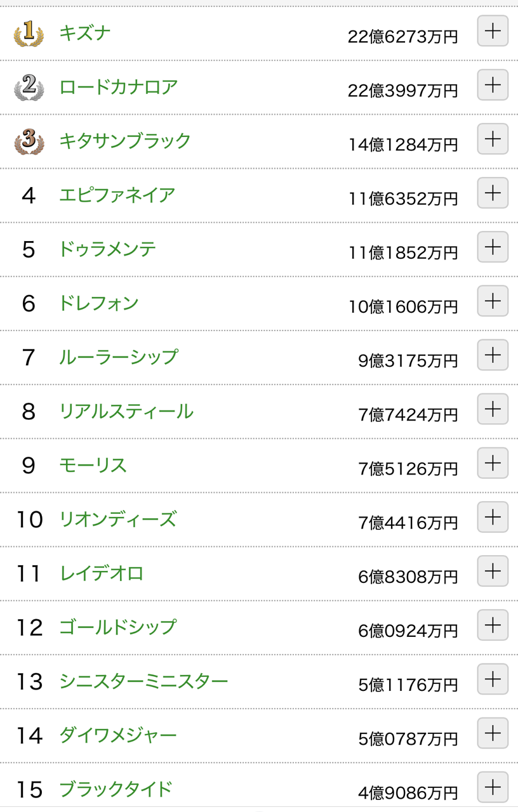
Task: Select the レイデオロ name link
Action: tap(101, 573)
